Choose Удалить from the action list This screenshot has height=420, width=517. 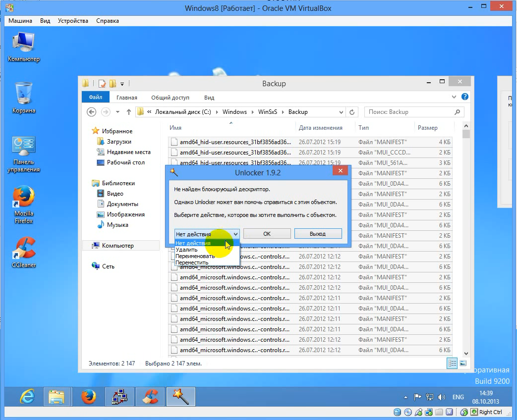pyautogui.click(x=207, y=250)
